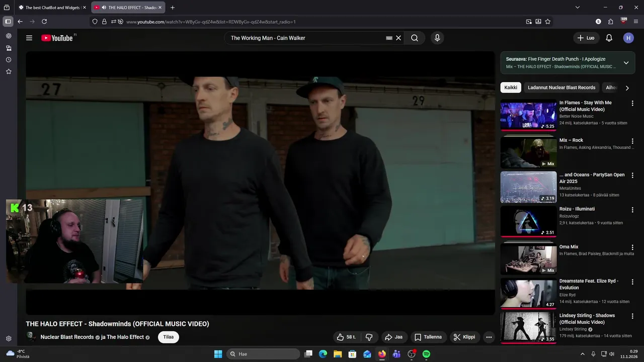Open In Flames Stay With Me thumbnail
Screen dimensions: 644x362
[x=528, y=116]
